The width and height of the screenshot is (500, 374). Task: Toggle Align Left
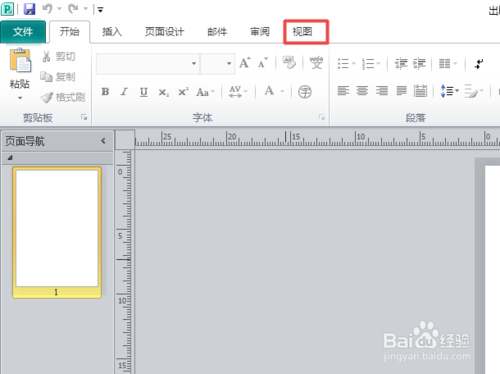343,91
